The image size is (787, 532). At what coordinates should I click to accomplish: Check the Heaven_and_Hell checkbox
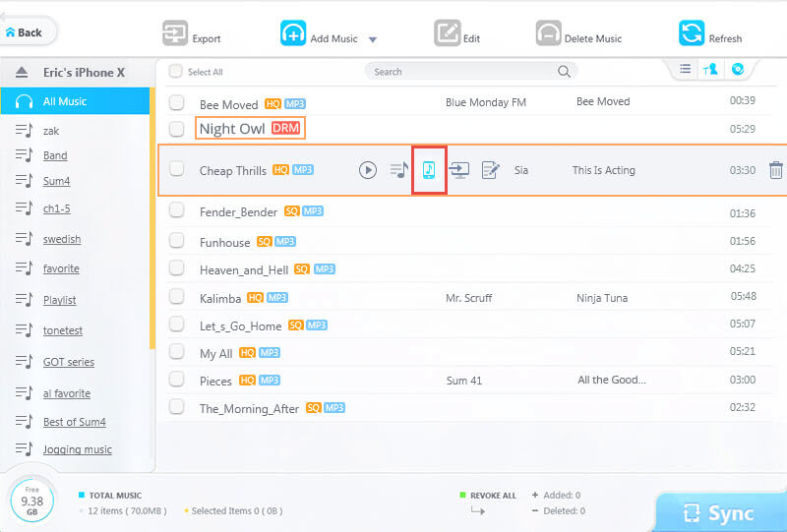177,268
